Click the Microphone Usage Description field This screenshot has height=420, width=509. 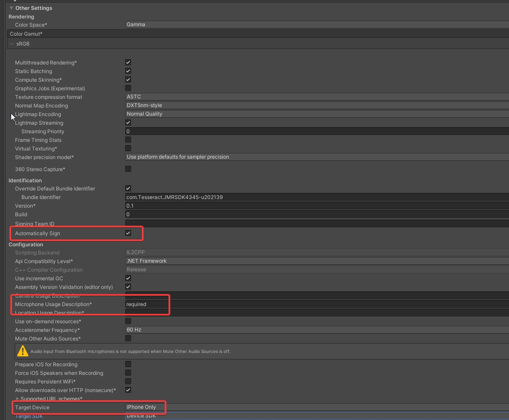(316, 304)
